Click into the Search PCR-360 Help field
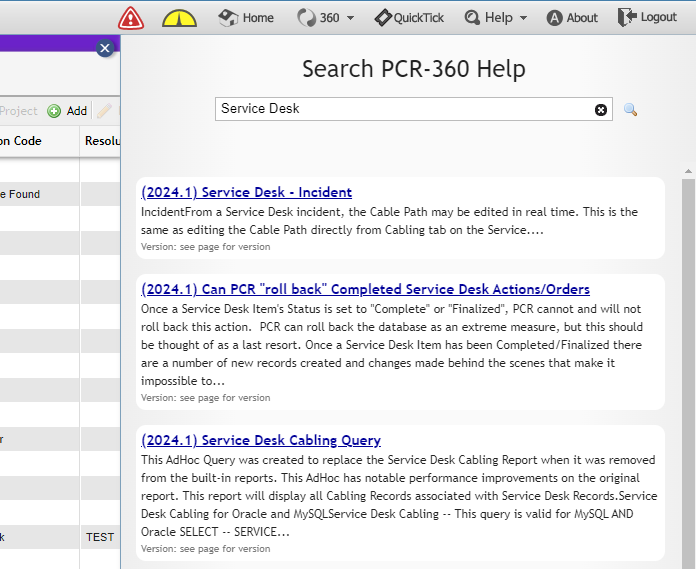 click(x=414, y=109)
